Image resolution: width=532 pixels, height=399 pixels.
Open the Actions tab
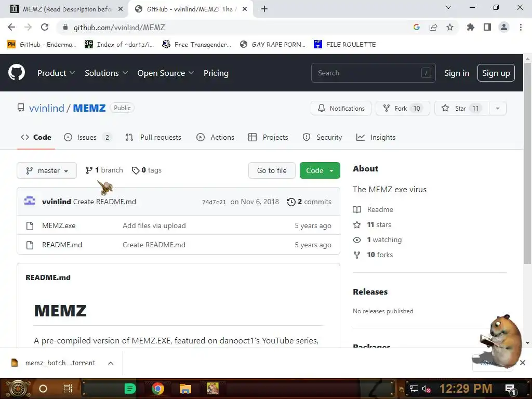coord(215,137)
